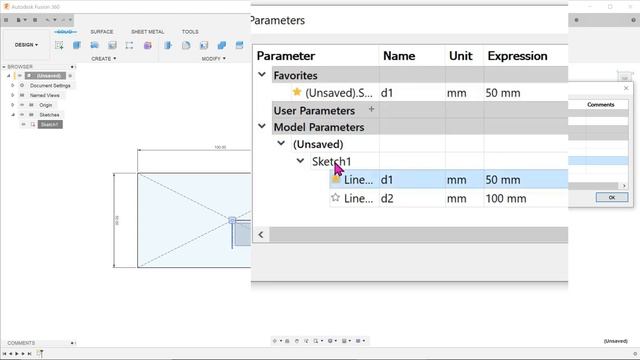
Task: Open the File menu icon in quick access bar
Action: [x=20, y=20]
